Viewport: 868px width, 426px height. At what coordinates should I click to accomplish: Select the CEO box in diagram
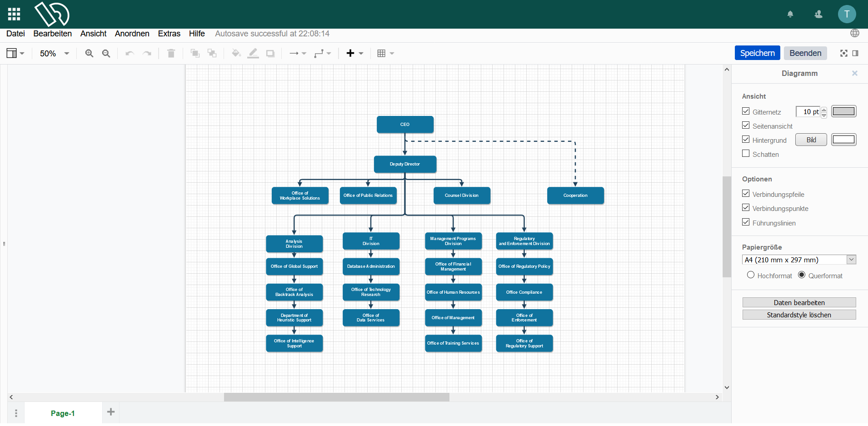(405, 124)
